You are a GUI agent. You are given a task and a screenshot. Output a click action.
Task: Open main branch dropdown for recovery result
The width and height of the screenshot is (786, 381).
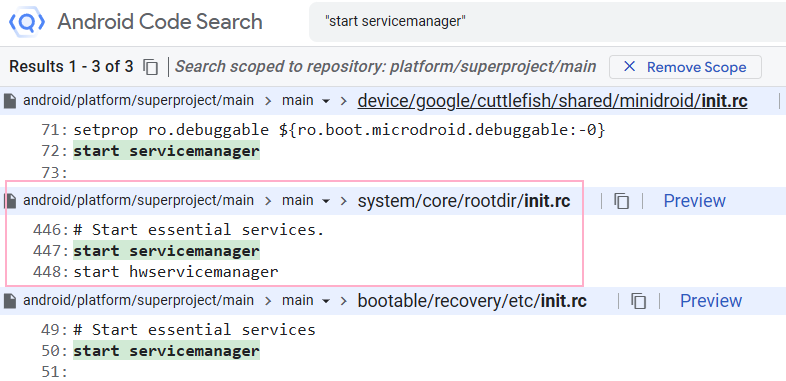(x=306, y=301)
